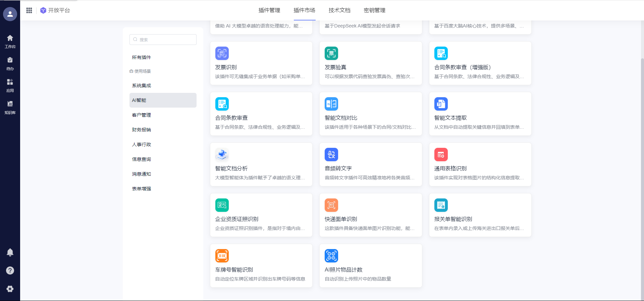The image size is (644, 301).
Task: Open the 技术文档 tab
Action: [339, 10]
